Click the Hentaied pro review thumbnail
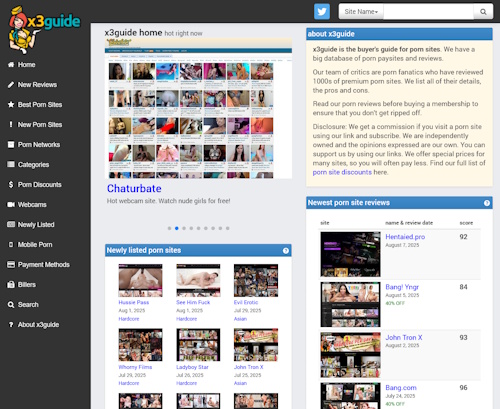This screenshot has height=409, width=500. (350, 254)
